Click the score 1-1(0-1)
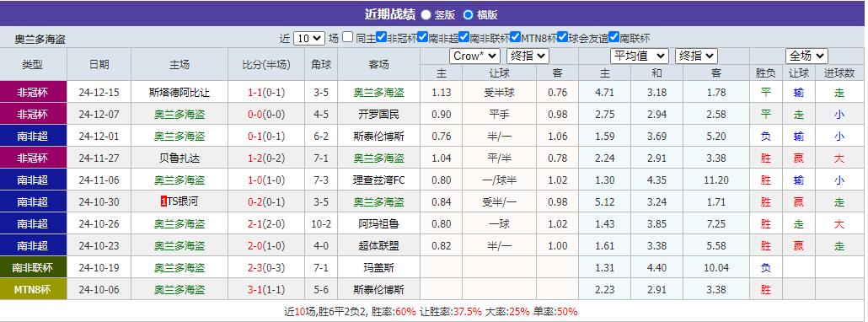Image resolution: width=868 pixels, height=322 pixels. [266, 93]
